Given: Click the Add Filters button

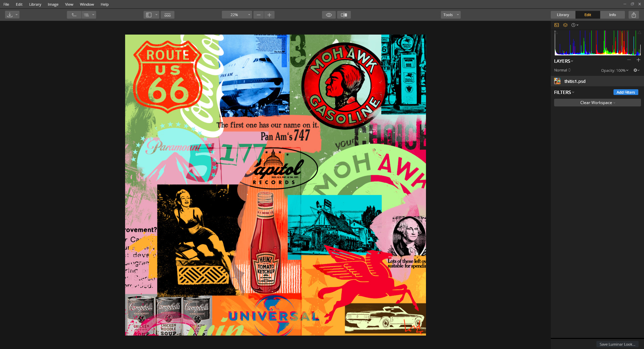Looking at the screenshot, I should coord(626,92).
